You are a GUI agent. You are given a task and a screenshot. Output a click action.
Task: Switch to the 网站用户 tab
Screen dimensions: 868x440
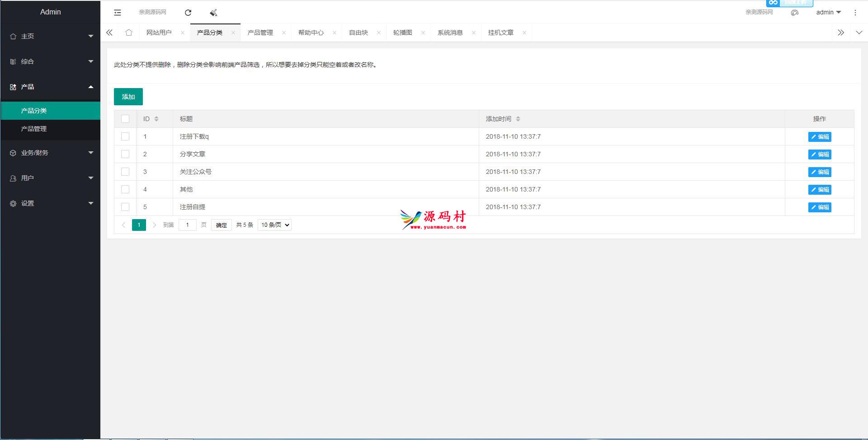coord(159,33)
